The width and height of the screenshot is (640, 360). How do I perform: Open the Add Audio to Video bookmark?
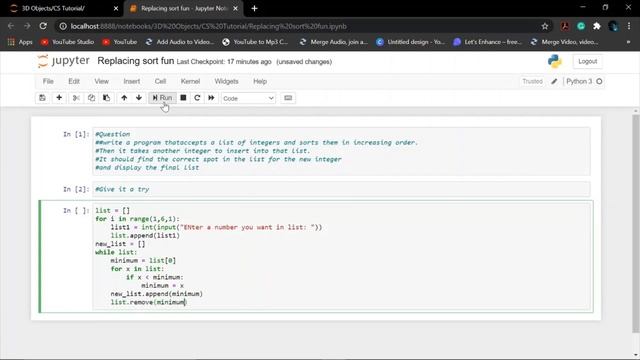(x=180, y=42)
